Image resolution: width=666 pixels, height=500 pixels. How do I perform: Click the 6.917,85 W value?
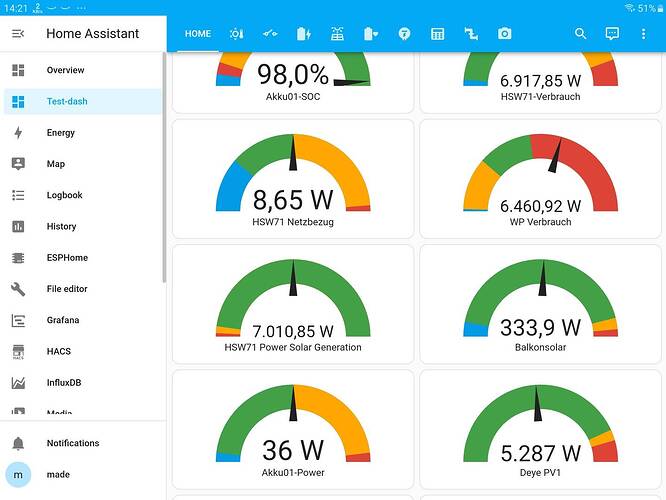point(540,81)
